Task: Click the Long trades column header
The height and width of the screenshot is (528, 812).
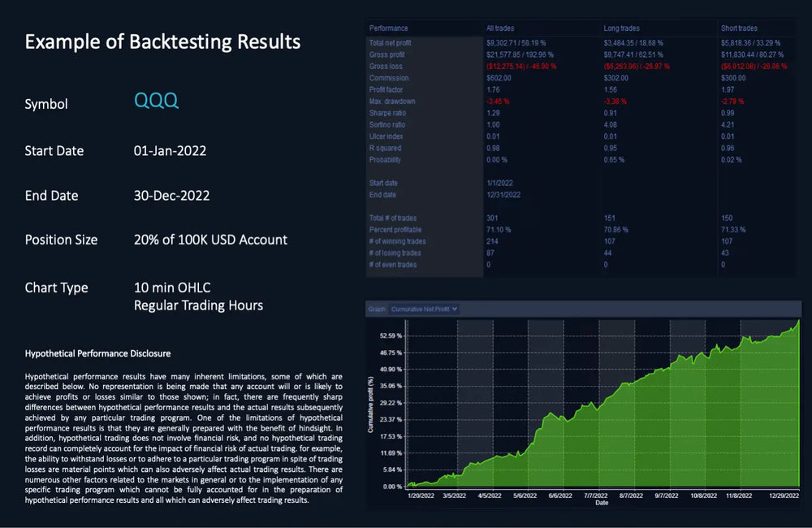Action: [621, 28]
